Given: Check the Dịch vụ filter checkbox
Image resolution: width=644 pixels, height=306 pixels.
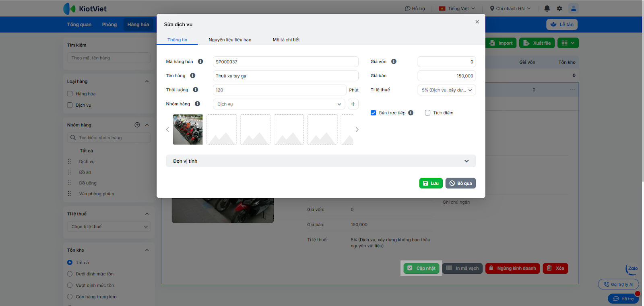Looking at the screenshot, I should click(x=70, y=105).
